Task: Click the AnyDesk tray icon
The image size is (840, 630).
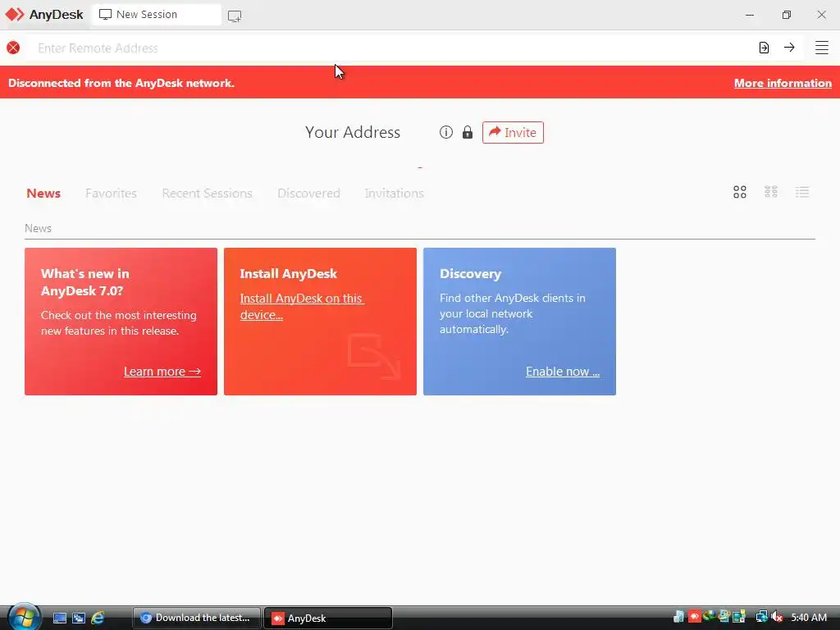Action: pos(694,617)
